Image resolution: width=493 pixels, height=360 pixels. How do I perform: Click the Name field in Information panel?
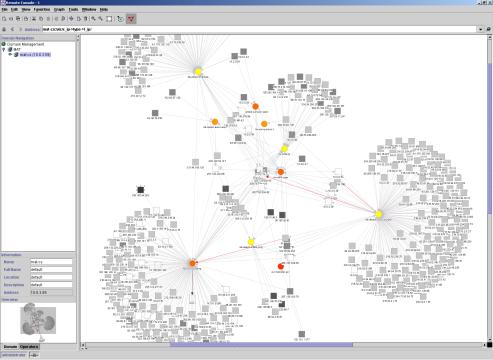(x=51, y=262)
